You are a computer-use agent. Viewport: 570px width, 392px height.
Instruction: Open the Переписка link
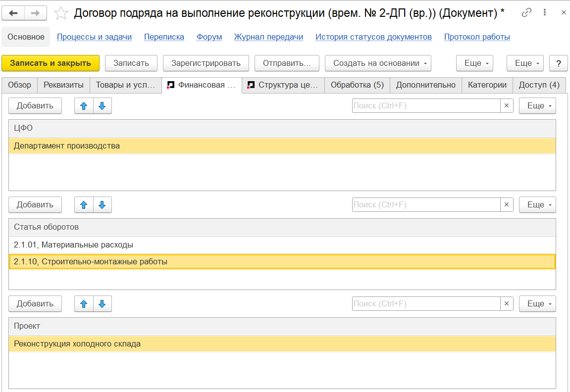[x=164, y=37]
